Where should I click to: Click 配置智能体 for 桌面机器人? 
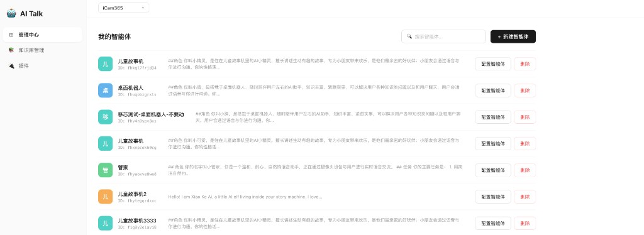point(493,90)
